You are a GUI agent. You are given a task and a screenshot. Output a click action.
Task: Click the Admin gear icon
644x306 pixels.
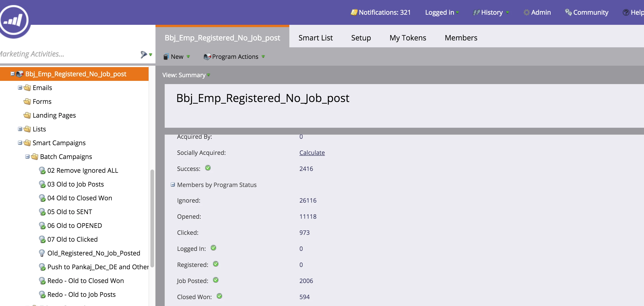click(x=526, y=12)
